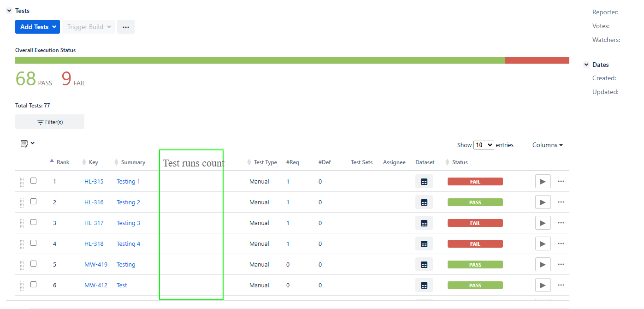
Task: Open requirement count link for HL-318
Action: click(288, 244)
